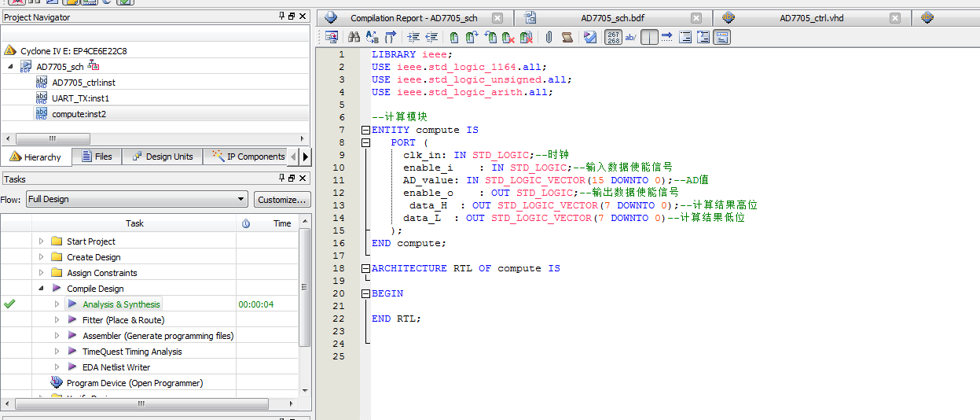The image size is (980, 420).
Task: Click the Replace text toolbar icon
Action: [372, 37]
